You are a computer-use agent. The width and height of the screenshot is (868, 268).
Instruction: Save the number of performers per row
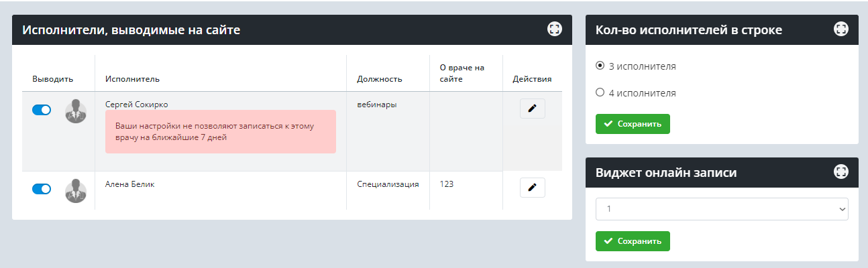pyautogui.click(x=632, y=124)
